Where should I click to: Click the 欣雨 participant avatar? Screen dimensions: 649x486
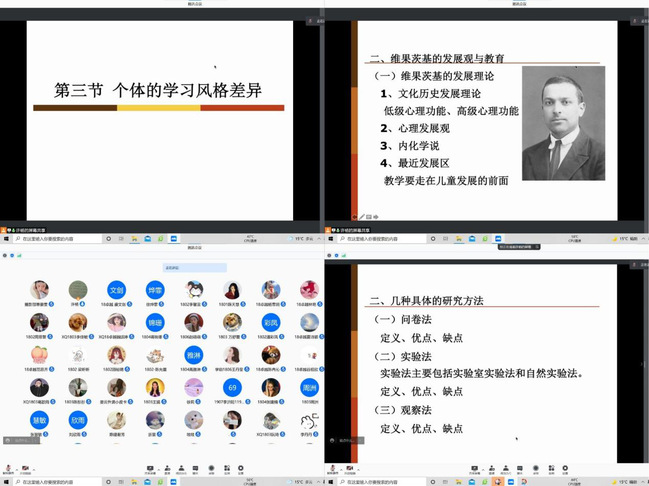(77, 419)
